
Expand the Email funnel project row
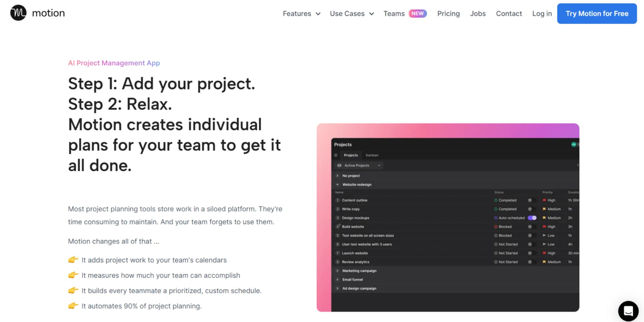(337, 279)
